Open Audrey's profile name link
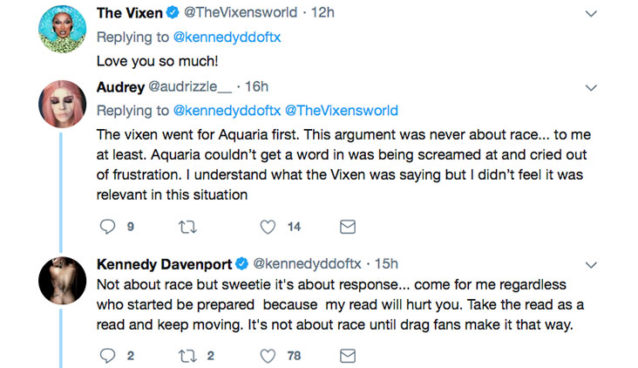This screenshot has height=368, width=638. [120, 87]
